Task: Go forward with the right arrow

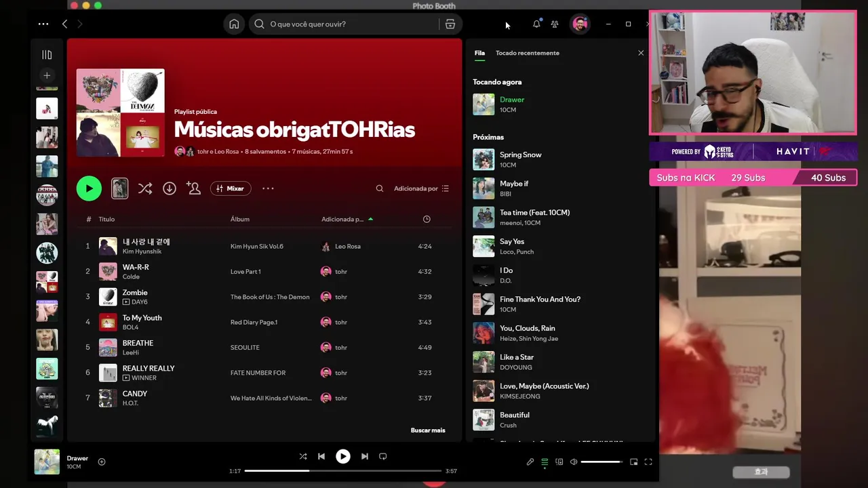Action: coord(80,24)
